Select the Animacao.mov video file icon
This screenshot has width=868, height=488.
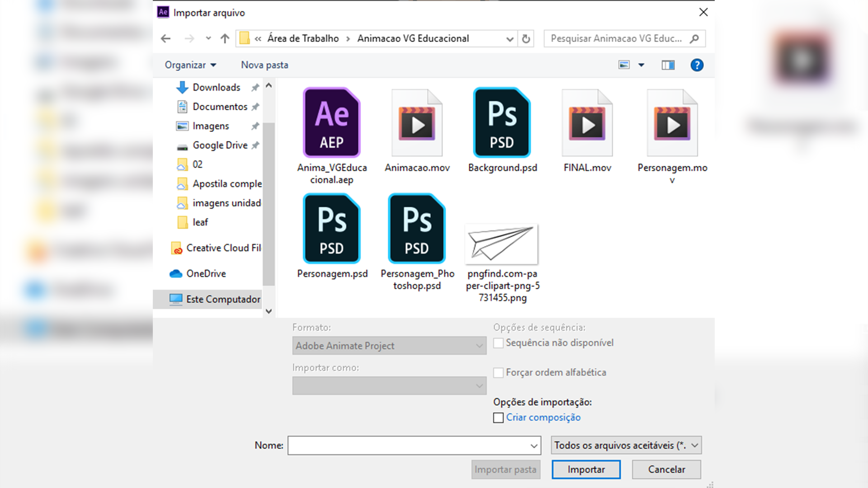417,122
